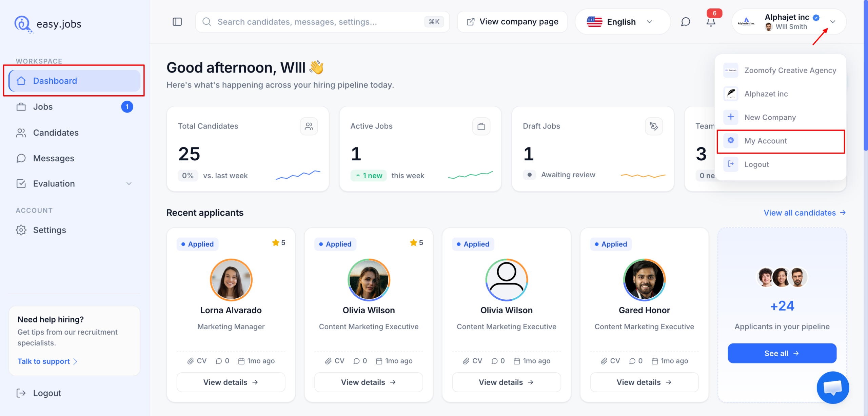
Task: View details for Gared Honor
Action: (x=644, y=382)
